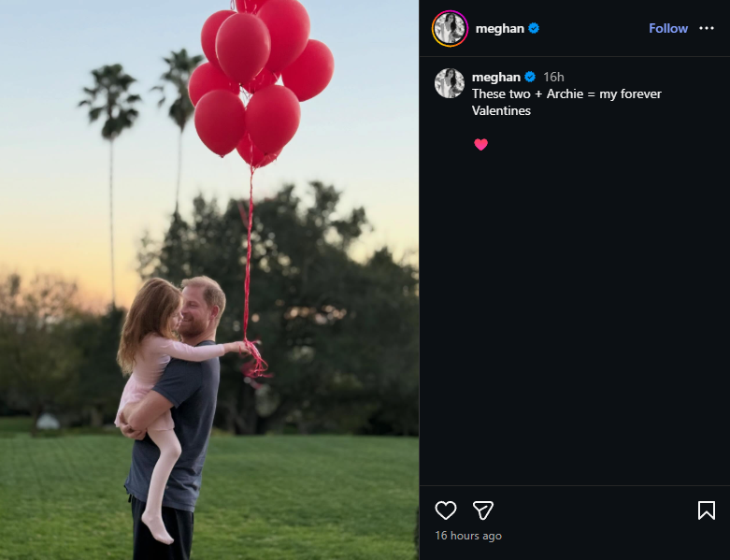
Task: Click the small avatar beside the caption
Action: (450, 83)
